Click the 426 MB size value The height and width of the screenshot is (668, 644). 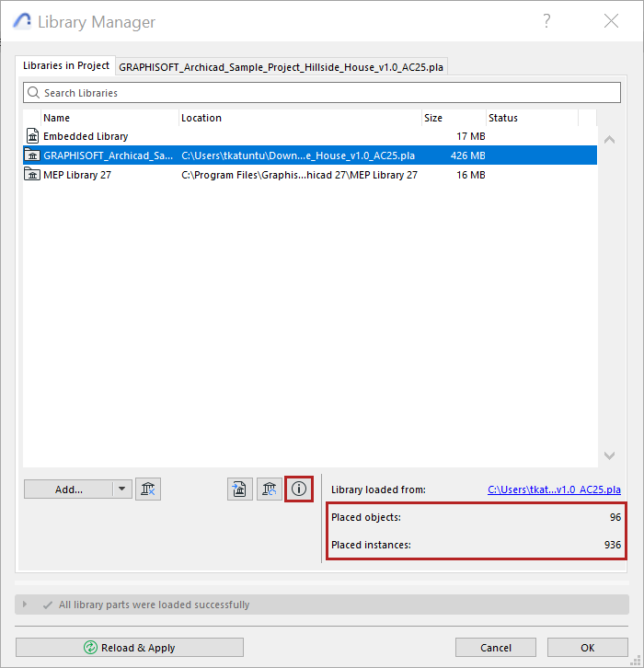pos(467,155)
